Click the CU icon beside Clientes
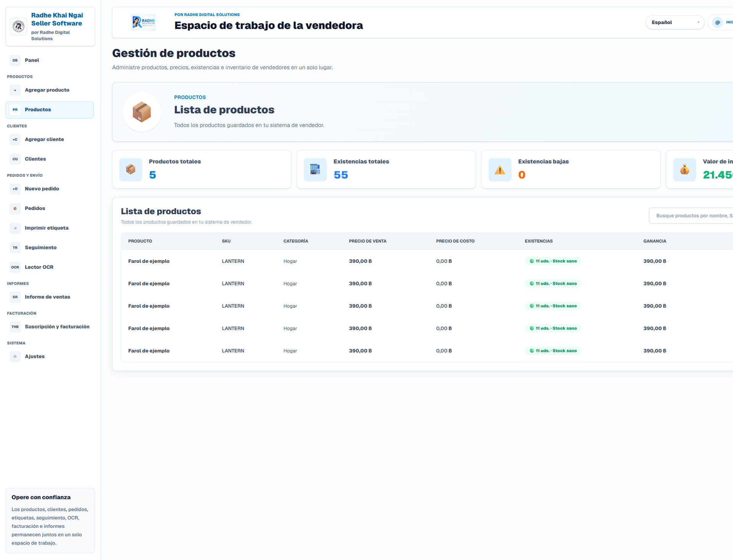 pyautogui.click(x=15, y=159)
